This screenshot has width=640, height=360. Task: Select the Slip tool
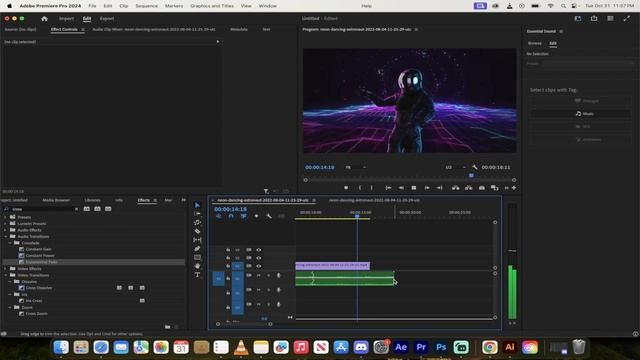click(198, 240)
